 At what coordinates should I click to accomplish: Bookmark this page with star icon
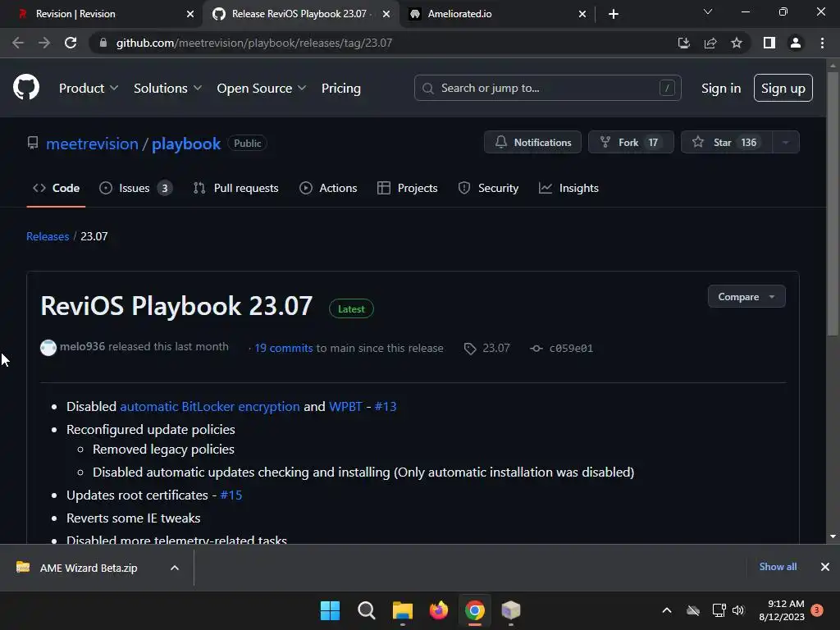pos(737,43)
